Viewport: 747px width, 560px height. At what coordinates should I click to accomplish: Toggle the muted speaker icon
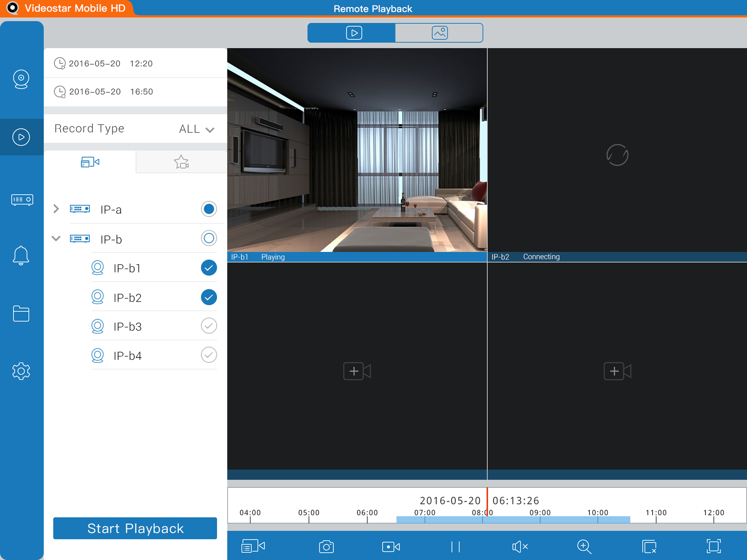pyautogui.click(x=520, y=547)
